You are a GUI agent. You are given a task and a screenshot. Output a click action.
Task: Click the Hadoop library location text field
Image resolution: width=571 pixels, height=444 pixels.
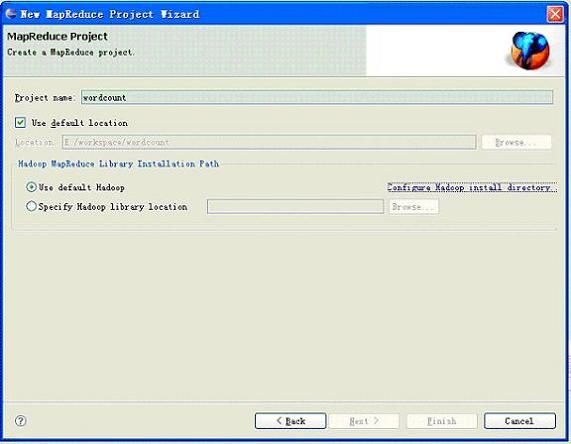coord(295,207)
